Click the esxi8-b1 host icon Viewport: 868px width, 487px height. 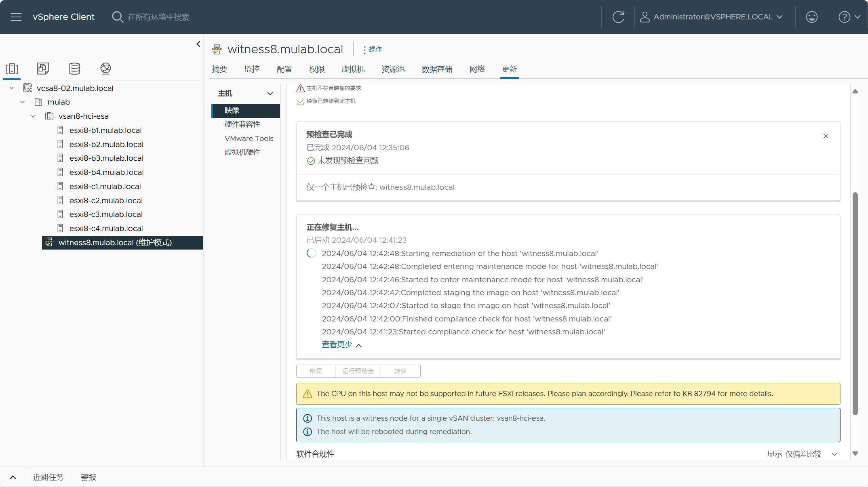pos(60,130)
